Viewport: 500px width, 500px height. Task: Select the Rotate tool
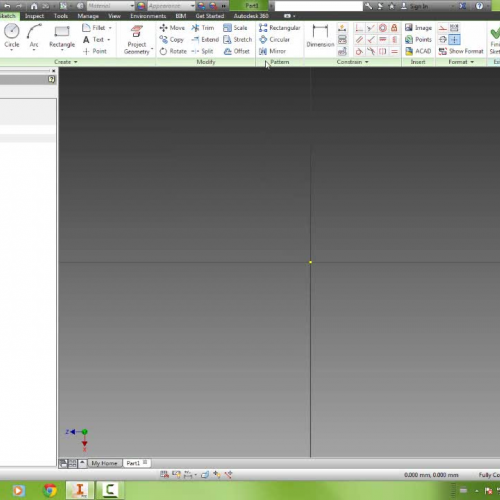coord(173,51)
